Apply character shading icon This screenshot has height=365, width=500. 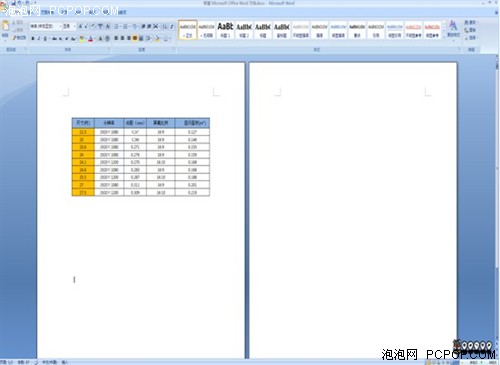100,39
